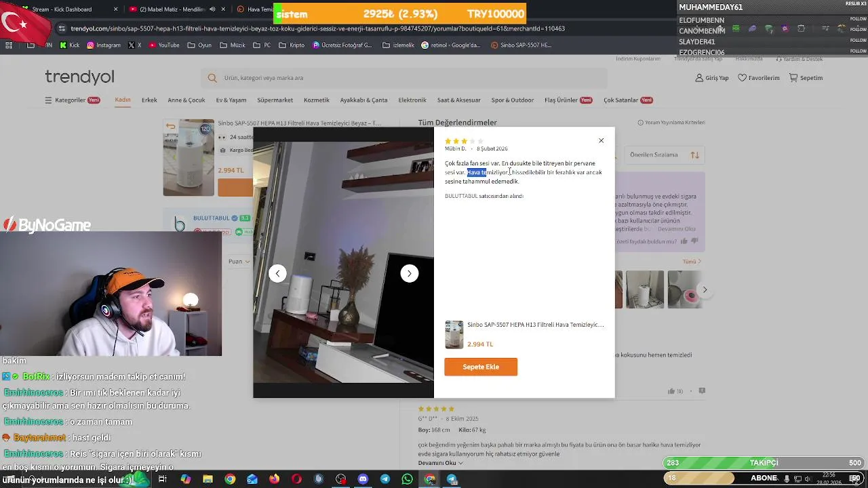Open the Sinbo SAP-5507 bookmark
Image resolution: width=868 pixels, height=488 pixels.
click(x=521, y=45)
